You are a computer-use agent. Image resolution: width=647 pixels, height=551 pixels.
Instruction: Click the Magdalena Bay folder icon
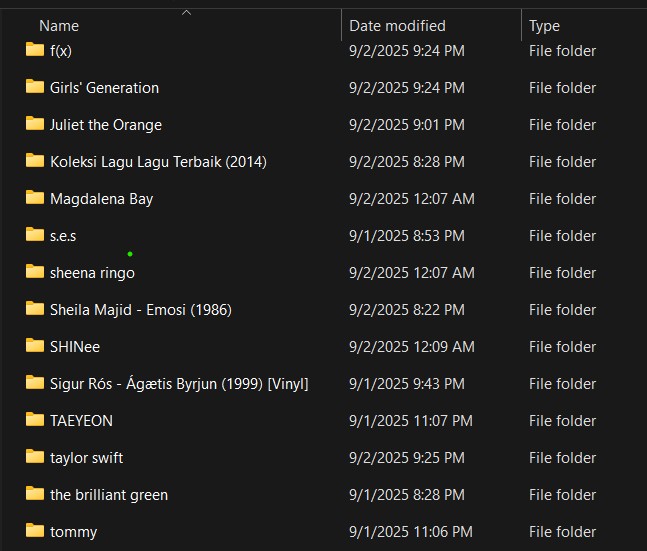(x=35, y=197)
